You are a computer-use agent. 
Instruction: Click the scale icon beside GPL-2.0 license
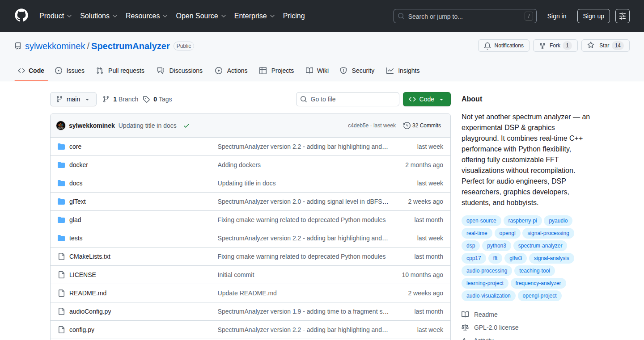(x=465, y=327)
